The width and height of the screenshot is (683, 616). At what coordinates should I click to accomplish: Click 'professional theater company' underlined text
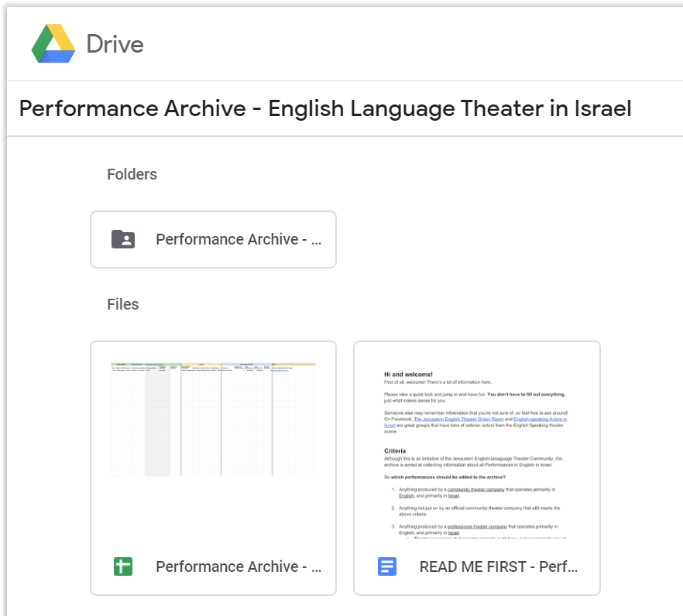click(477, 526)
